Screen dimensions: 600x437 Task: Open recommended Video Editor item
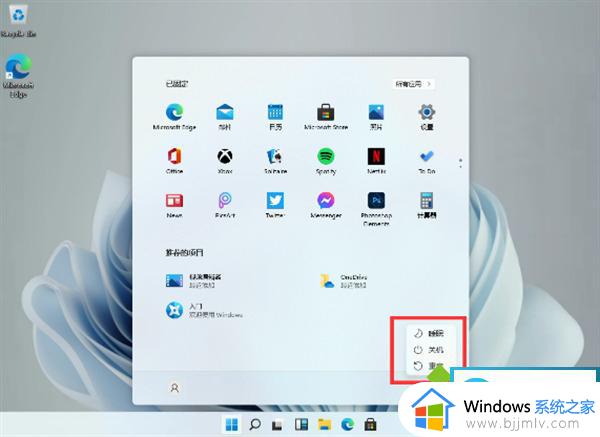point(194,280)
